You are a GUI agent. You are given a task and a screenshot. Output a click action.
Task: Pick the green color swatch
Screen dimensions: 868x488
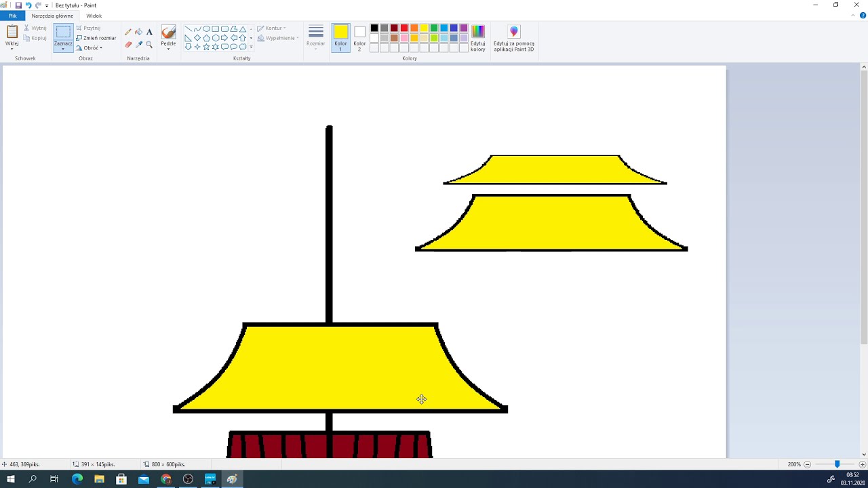pyautogui.click(x=434, y=28)
